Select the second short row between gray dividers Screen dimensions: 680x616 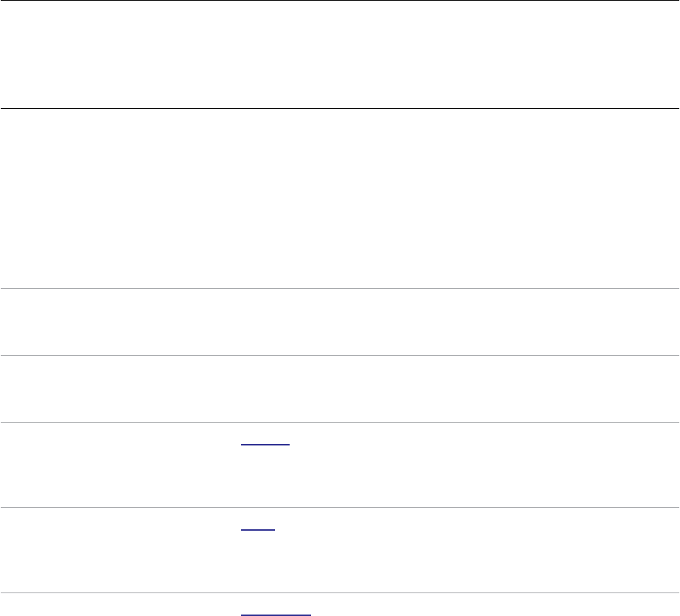click(340, 388)
